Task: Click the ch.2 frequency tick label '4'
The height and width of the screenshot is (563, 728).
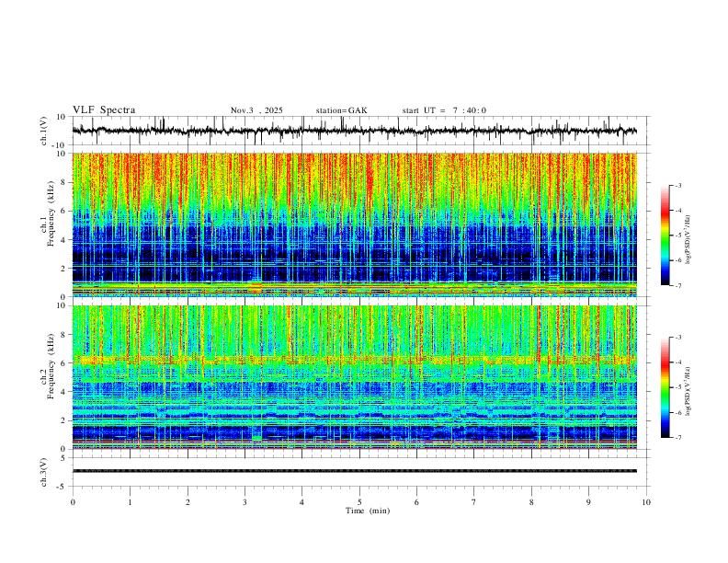Action: (63, 392)
